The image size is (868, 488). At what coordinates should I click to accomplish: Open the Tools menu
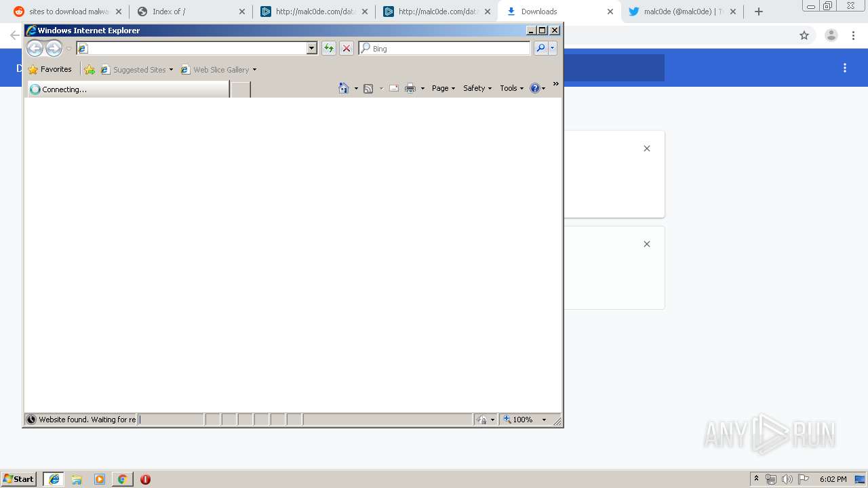[x=512, y=88]
